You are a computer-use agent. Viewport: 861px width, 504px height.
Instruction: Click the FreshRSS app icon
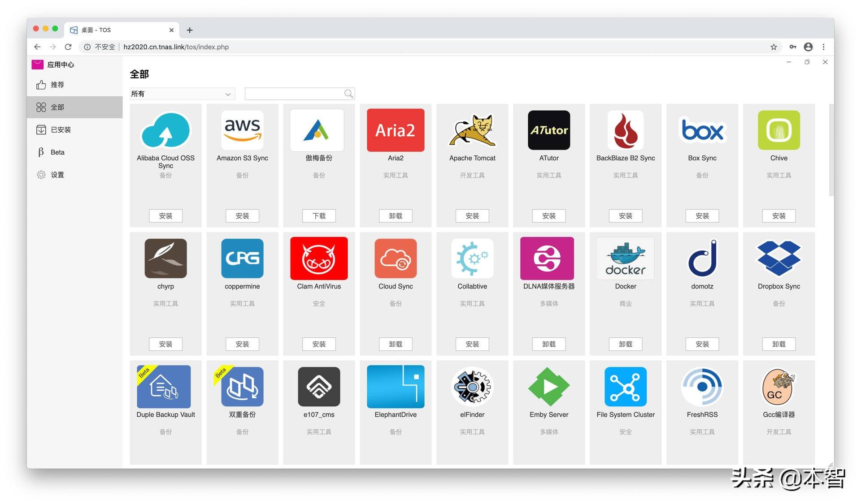[702, 386]
